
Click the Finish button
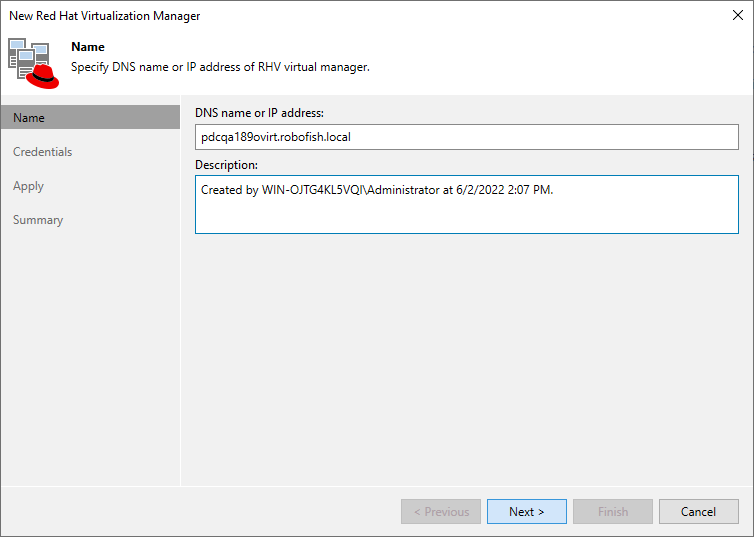(613, 512)
